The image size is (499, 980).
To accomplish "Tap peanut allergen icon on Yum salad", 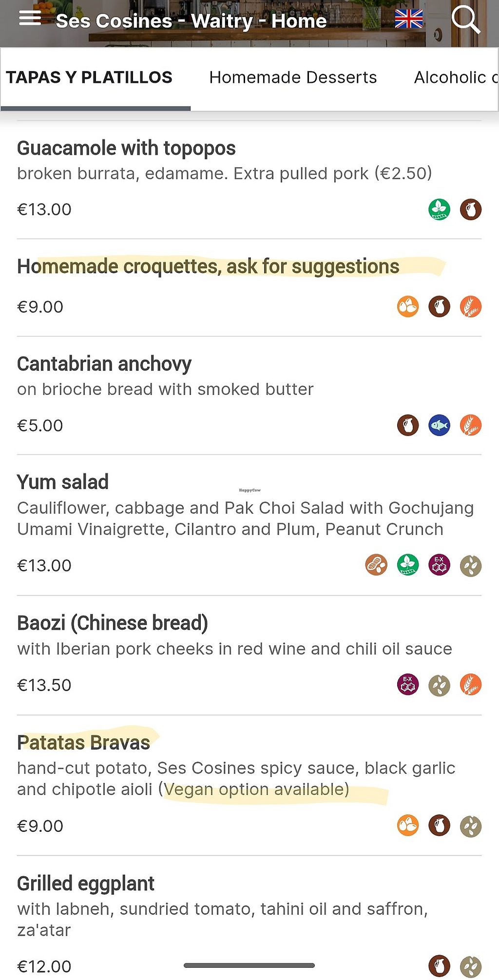I will (376, 565).
